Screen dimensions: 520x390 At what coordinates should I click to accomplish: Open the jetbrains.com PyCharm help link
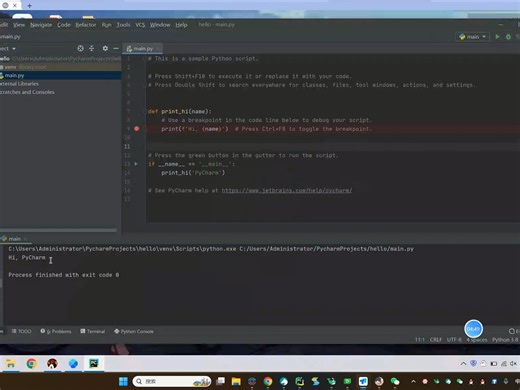tap(287, 190)
